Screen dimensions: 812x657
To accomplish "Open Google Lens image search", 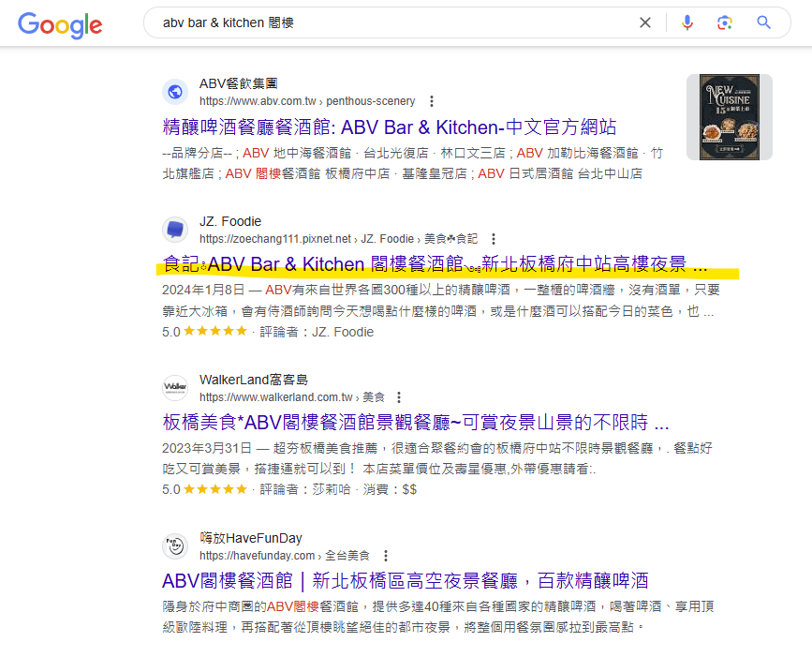I will (x=724, y=22).
